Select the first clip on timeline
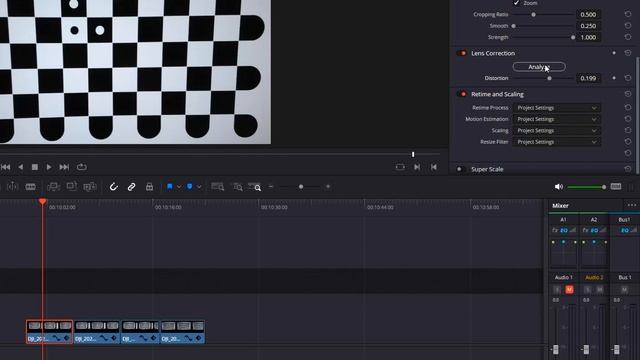The image size is (640, 360). click(49, 332)
